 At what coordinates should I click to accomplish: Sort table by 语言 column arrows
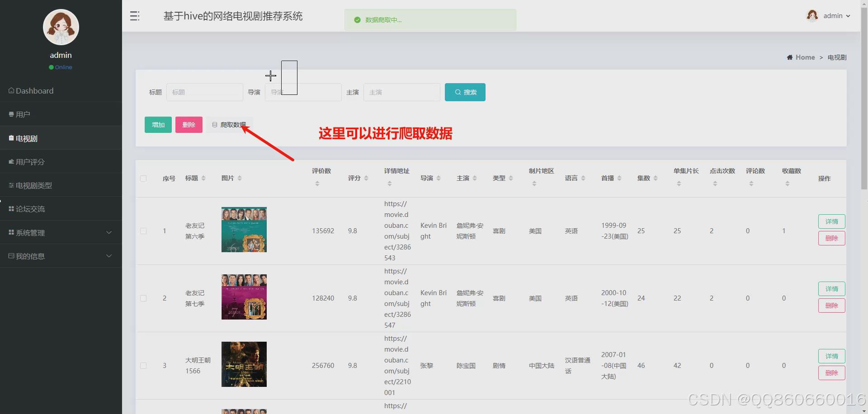coord(583,178)
